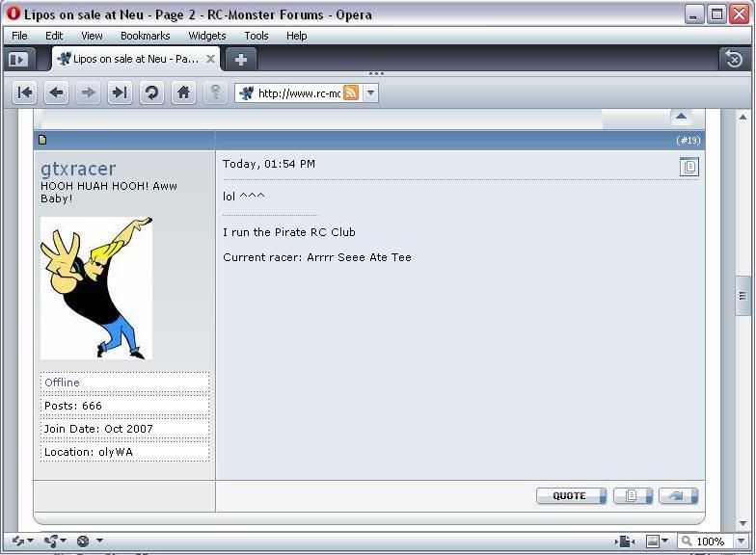Open the Bookmarks menu

point(145,36)
